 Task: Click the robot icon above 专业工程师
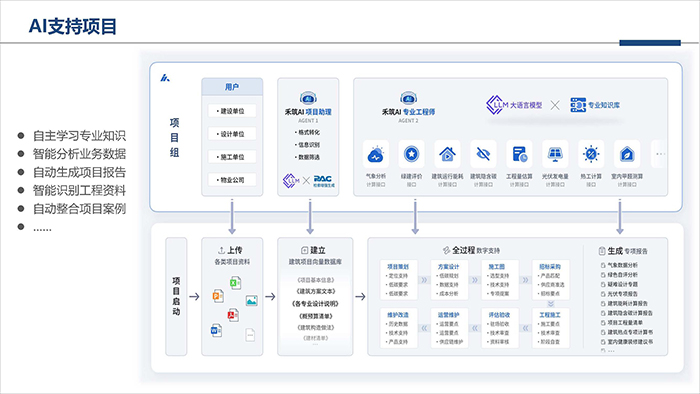click(408, 98)
